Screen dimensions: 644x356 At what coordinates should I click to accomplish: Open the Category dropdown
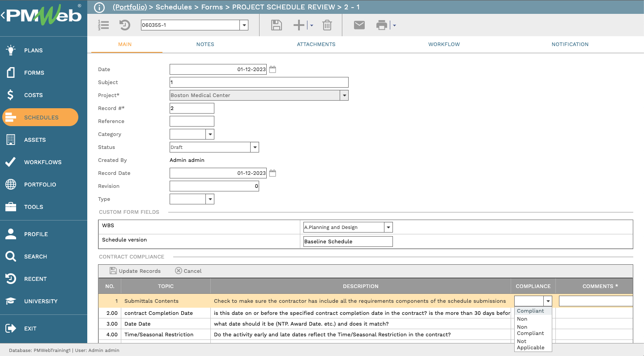[x=210, y=134]
